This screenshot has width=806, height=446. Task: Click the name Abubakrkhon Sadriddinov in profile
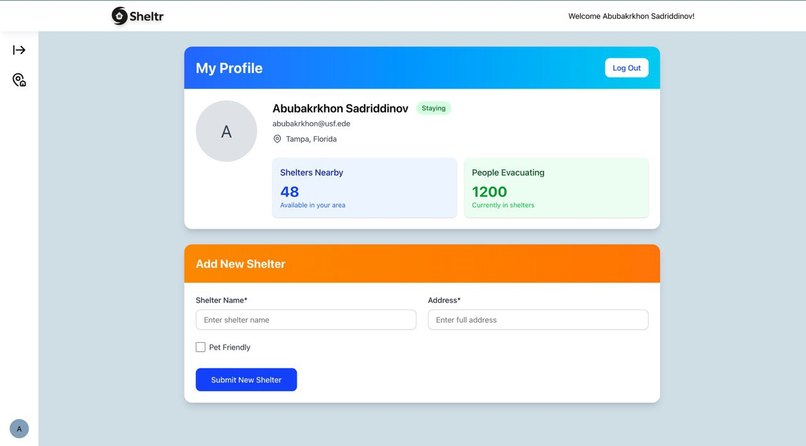coord(340,108)
